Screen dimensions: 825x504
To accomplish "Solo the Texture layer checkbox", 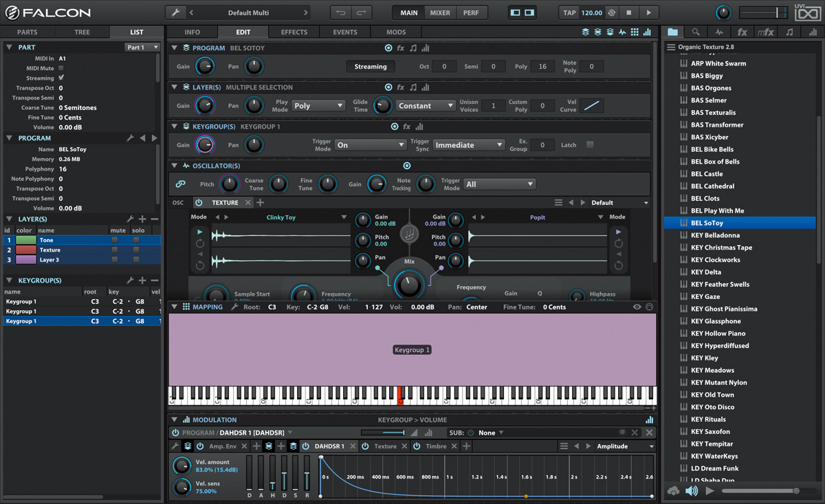I will 136,250.
